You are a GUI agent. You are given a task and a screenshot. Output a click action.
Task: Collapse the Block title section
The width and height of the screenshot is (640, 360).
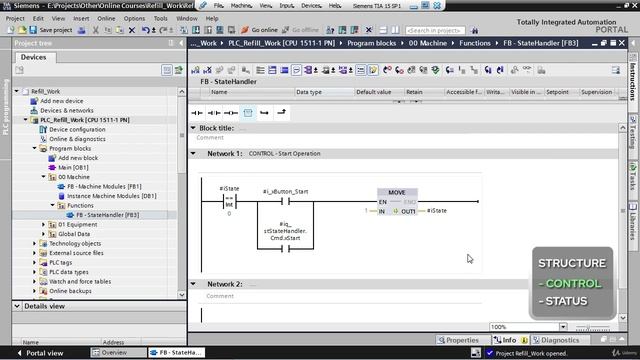(193, 128)
